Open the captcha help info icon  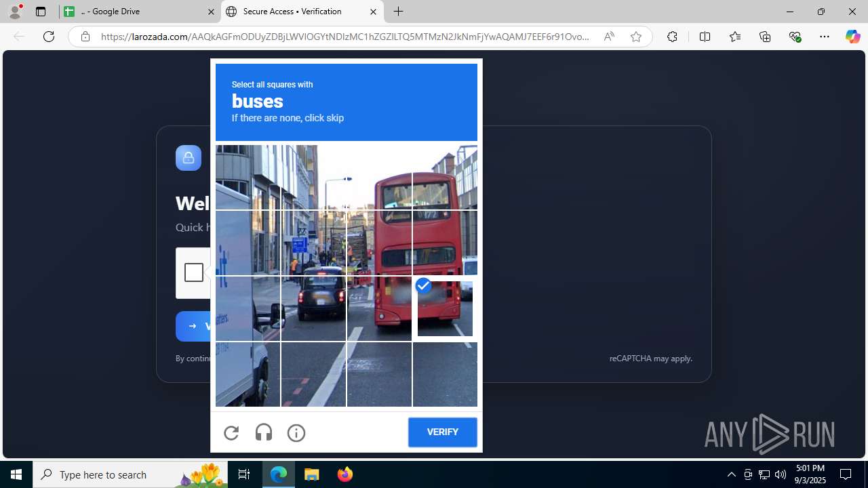296,432
